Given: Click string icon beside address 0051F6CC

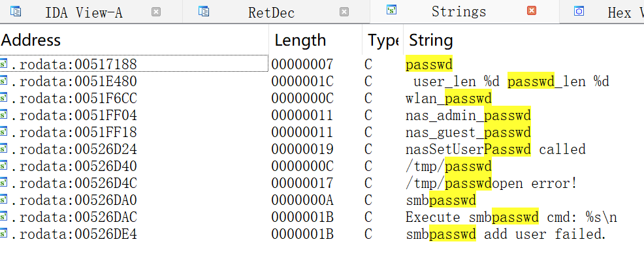Looking at the screenshot, I should [x=5, y=98].
